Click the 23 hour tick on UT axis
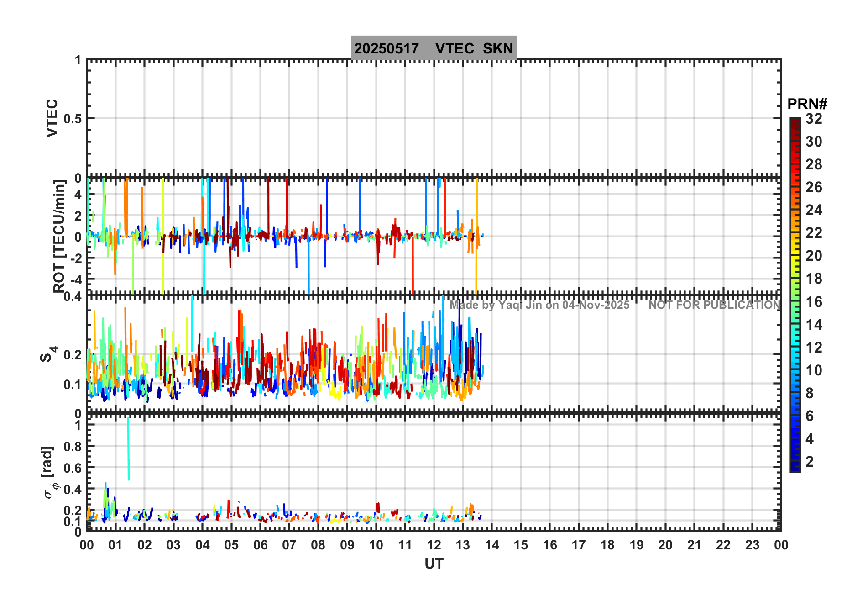Image resolution: width=868 pixels, height=590 pixels. pos(752,545)
